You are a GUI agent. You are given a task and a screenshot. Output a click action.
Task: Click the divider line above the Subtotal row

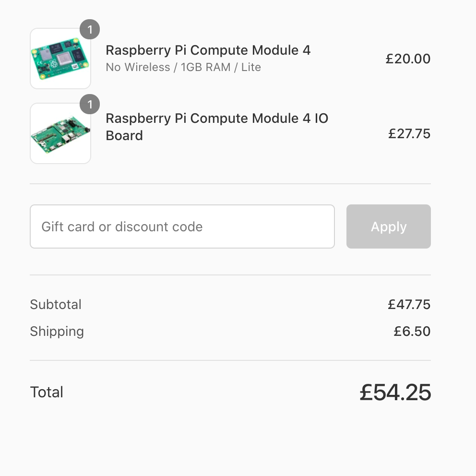(230, 275)
